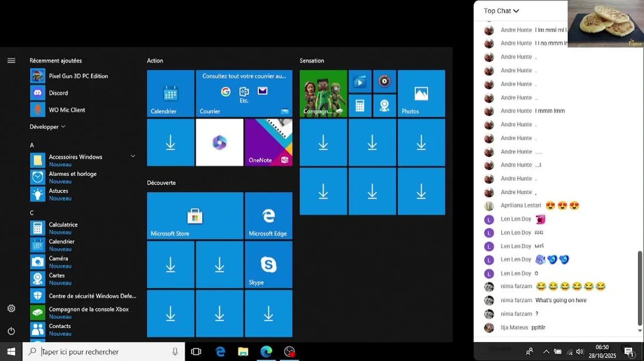
Task: Open the small Maps tile
Action: [384, 105]
